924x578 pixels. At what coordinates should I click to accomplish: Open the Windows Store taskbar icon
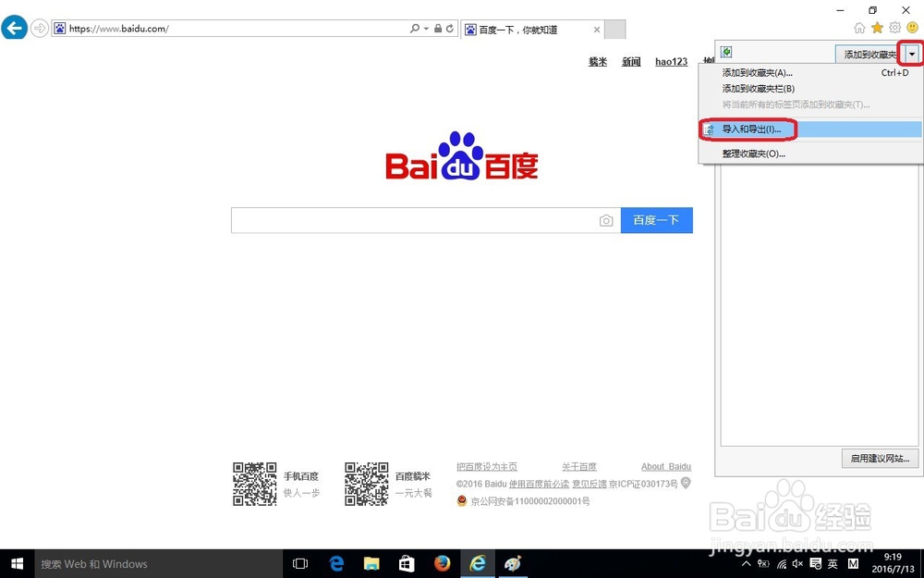[x=407, y=564]
